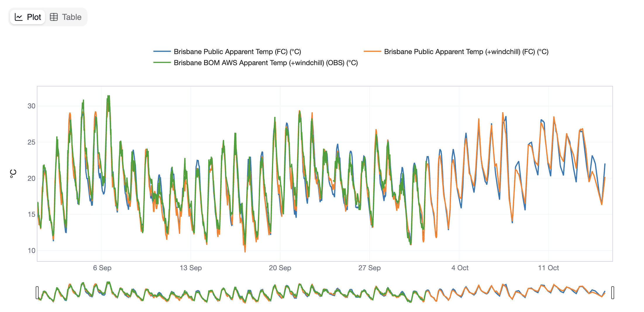Click the 11 Oct x-axis label

click(x=548, y=268)
